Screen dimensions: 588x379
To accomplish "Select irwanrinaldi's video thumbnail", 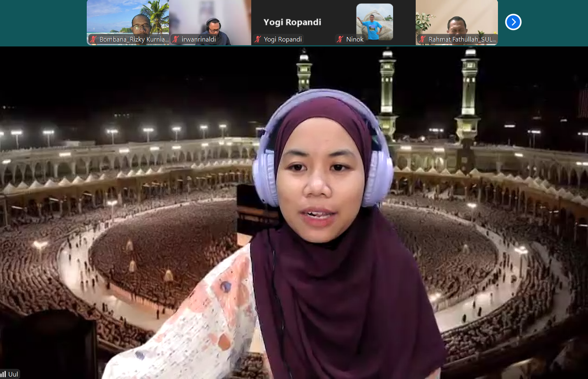I will (x=210, y=18).
